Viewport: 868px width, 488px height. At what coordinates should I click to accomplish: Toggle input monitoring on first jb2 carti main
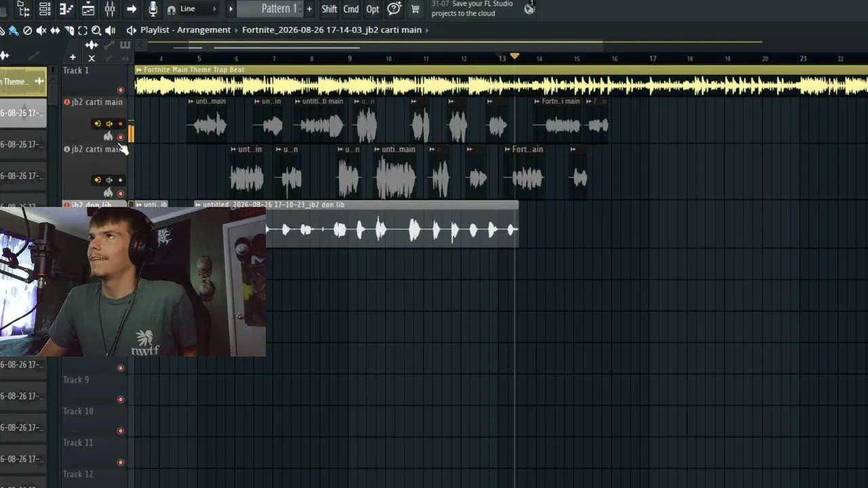coord(97,124)
